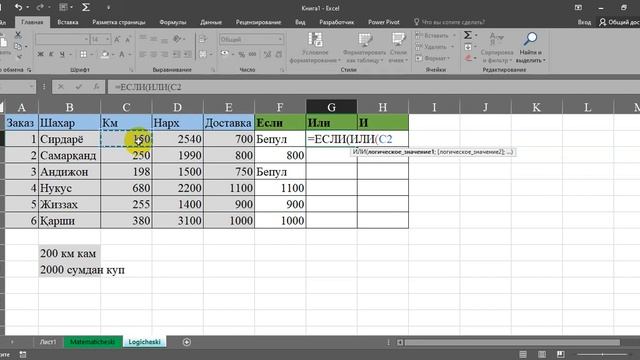Image resolution: width=640 pixels, height=360 pixels.
Task: Click the horizontal scrollbar at bottom
Action: coord(512,342)
